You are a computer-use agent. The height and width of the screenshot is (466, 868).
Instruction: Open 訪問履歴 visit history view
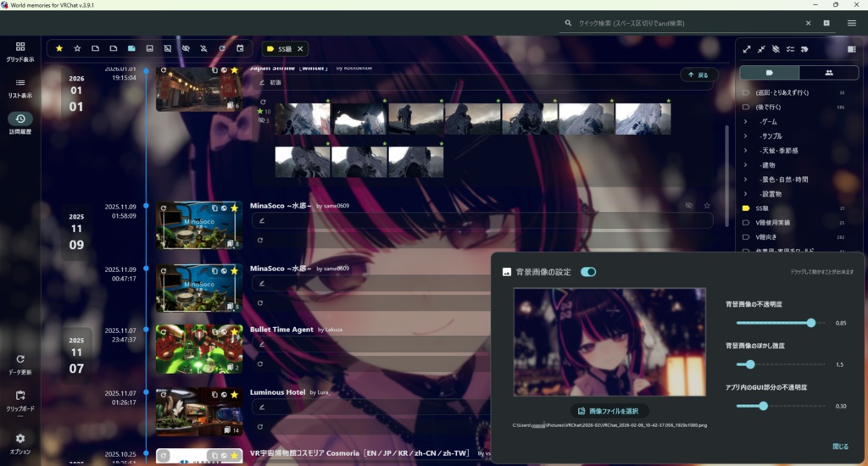[20, 124]
